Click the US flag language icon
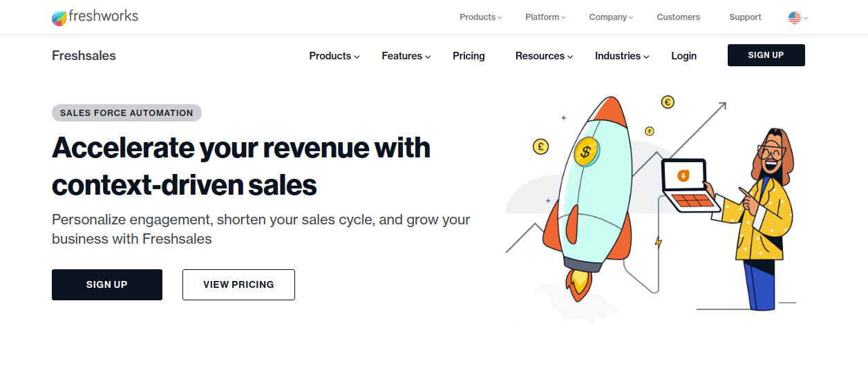 pos(794,17)
